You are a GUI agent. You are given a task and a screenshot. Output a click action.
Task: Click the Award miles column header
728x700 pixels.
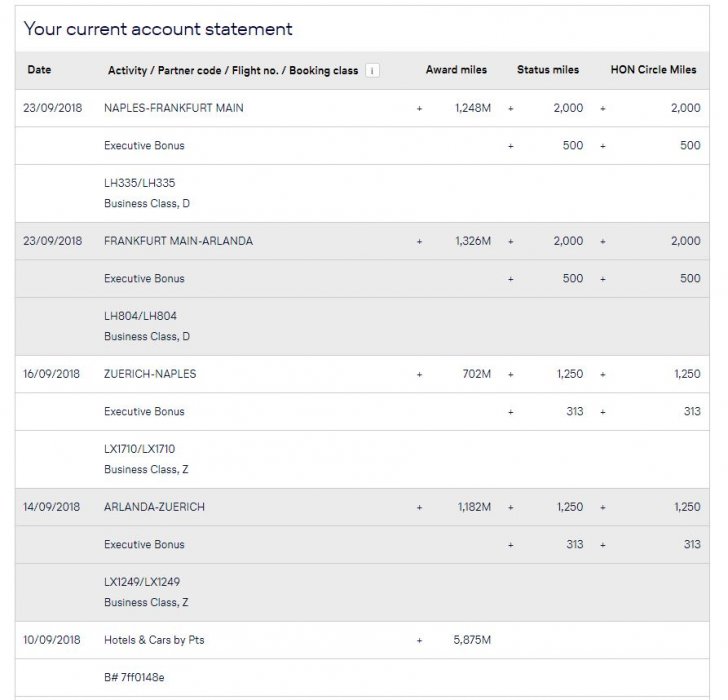point(456,71)
